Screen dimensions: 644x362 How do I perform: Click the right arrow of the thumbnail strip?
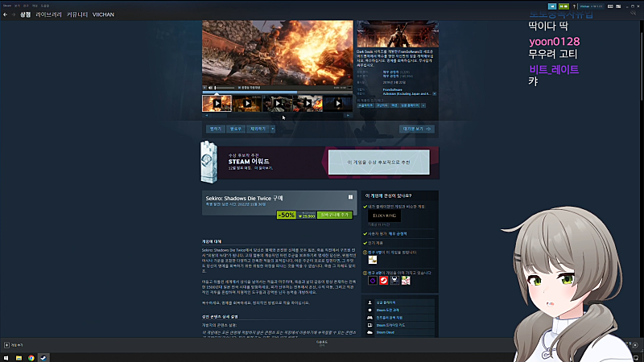(349, 115)
